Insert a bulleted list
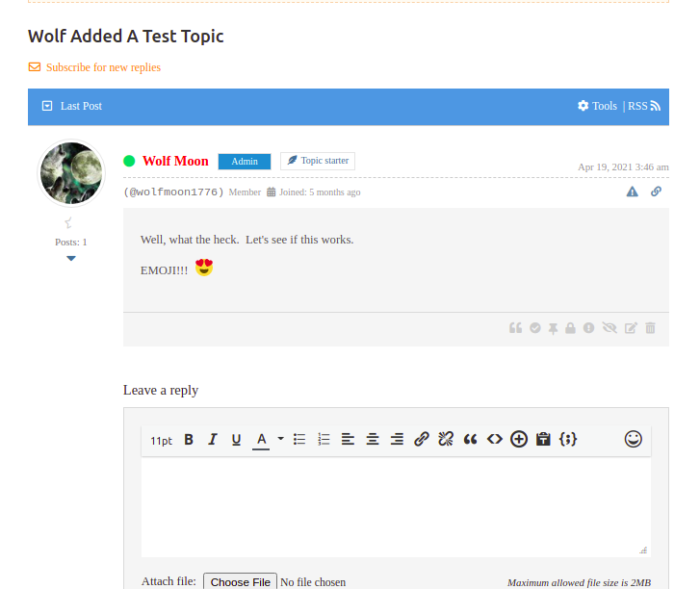Image resolution: width=700 pixels, height=589 pixels. pos(299,440)
